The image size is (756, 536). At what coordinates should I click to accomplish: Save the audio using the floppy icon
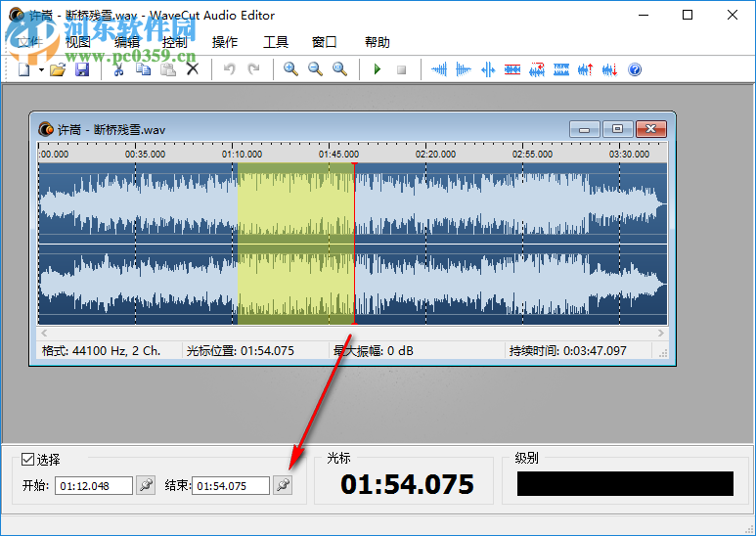pyautogui.click(x=82, y=69)
